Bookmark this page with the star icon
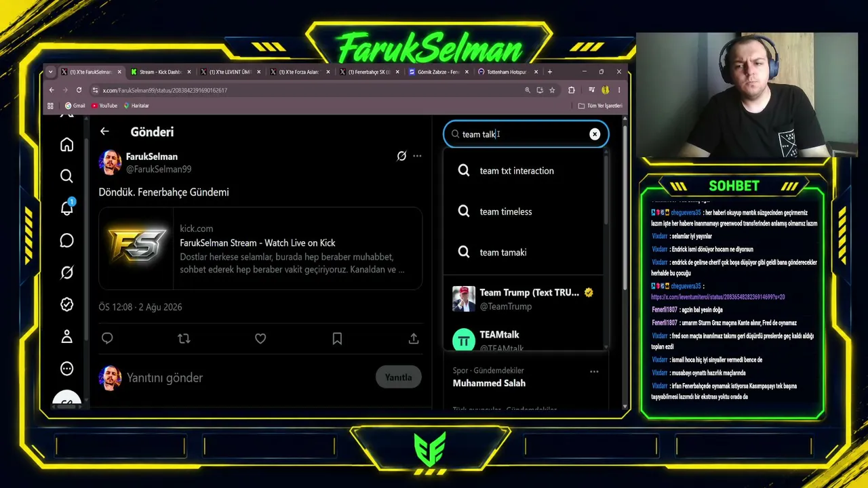The height and width of the screenshot is (488, 868). [552, 90]
